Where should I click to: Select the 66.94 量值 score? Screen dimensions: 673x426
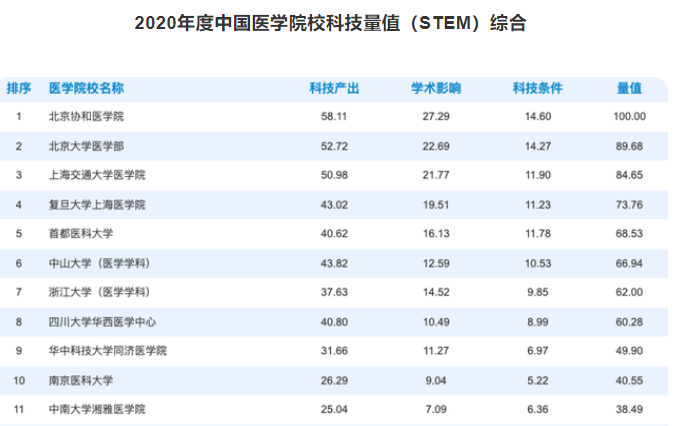click(x=629, y=263)
